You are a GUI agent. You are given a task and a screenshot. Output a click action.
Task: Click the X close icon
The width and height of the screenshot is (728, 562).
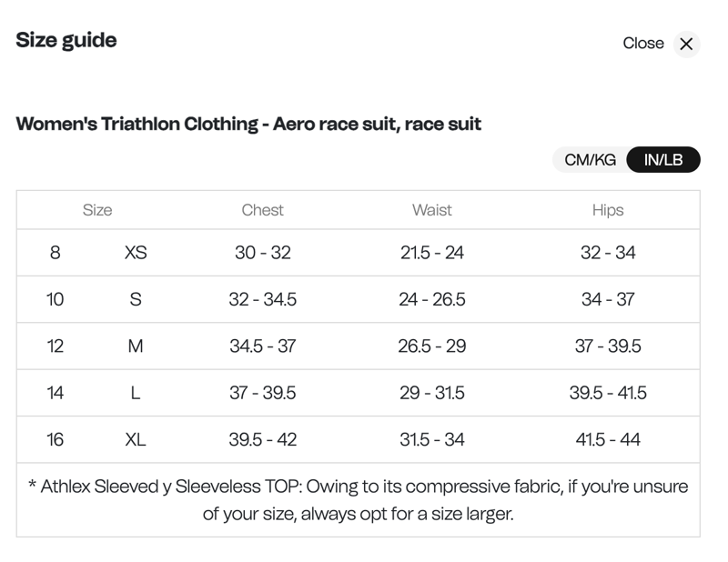tap(686, 43)
